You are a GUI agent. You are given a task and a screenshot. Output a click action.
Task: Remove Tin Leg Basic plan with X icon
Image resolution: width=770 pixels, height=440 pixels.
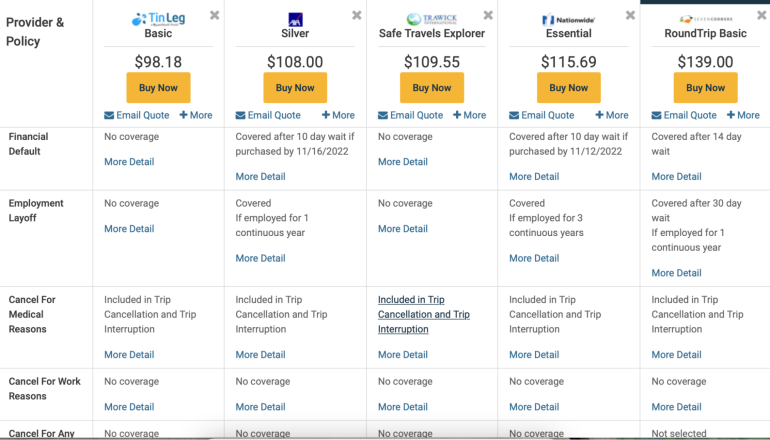(215, 15)
